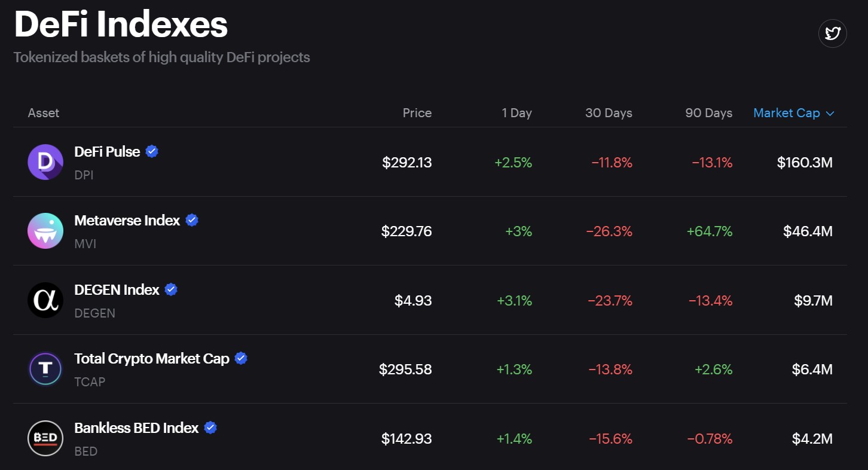The image size is (868, 470).
Task: Click verified badge next to Bankless BED Index
Action: 210,428
